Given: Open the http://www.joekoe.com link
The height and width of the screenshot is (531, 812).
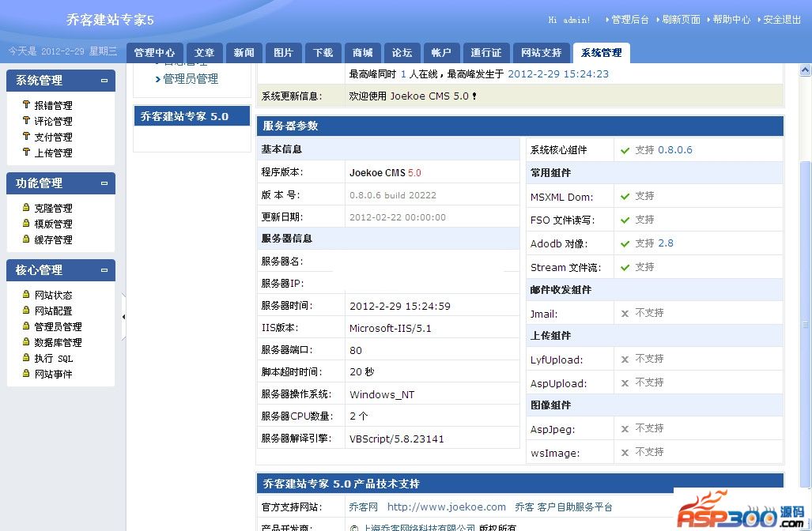Looking at the screenshot, I should (447, 507).
